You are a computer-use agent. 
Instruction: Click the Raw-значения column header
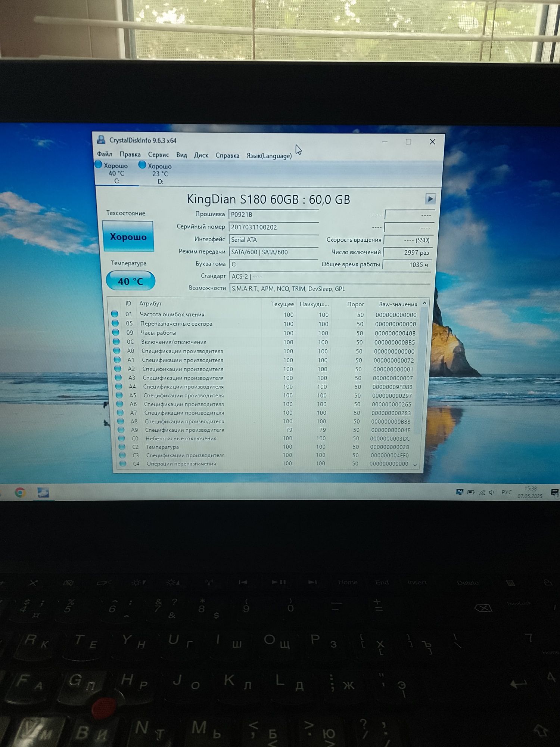point(398,304)
